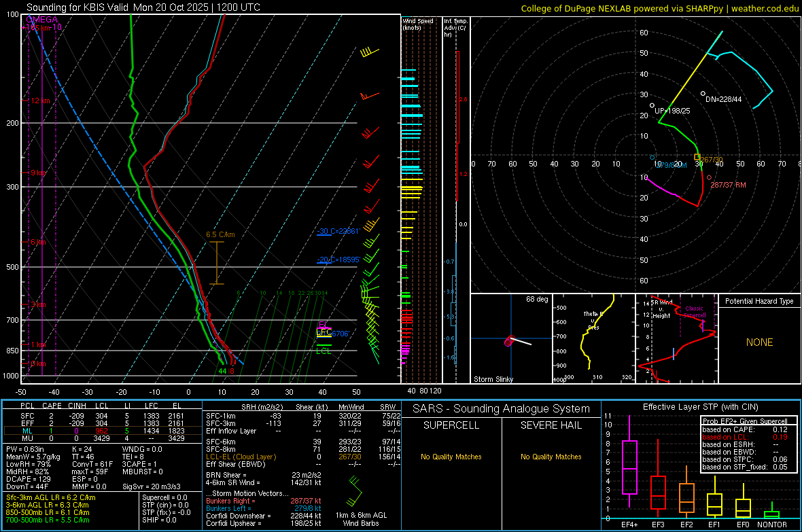Viewport: 802px width, 532px height.
Task: Click the 'DN=228/44' hodograph label
Action: (x=723, y=99)
